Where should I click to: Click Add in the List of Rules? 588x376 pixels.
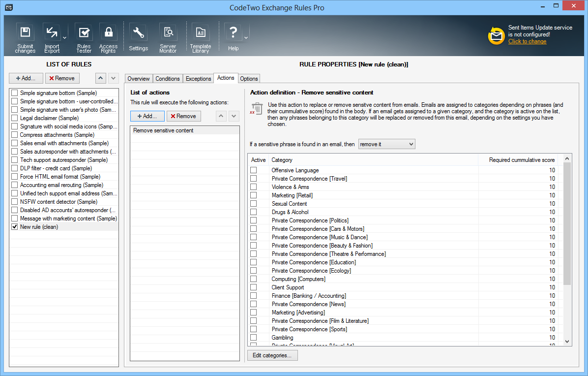26,78
